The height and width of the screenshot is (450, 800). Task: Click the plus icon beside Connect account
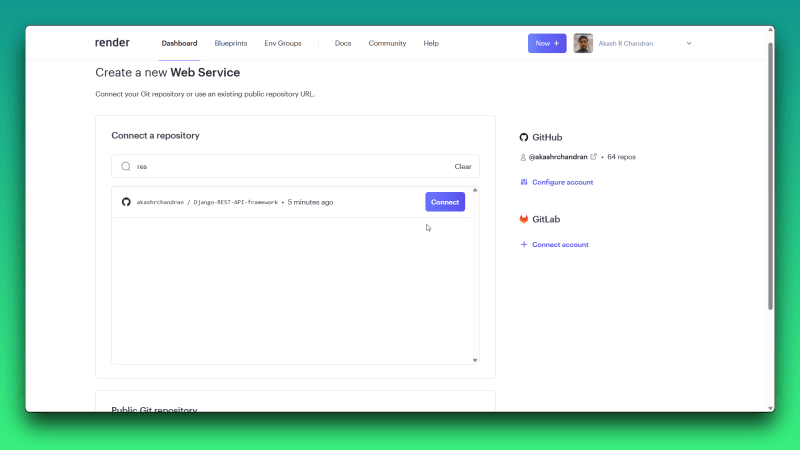tap(523, 244)
